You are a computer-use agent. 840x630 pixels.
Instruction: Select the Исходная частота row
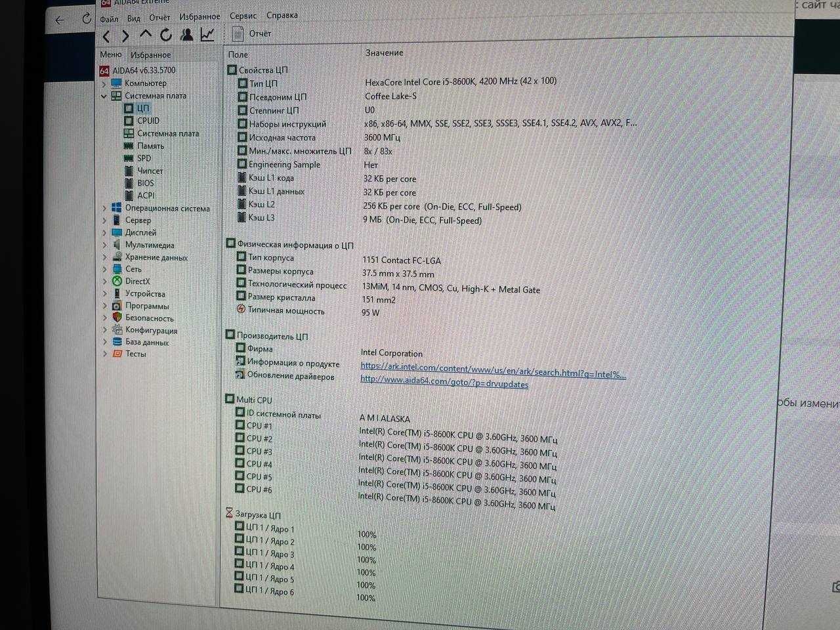[319, 138]
